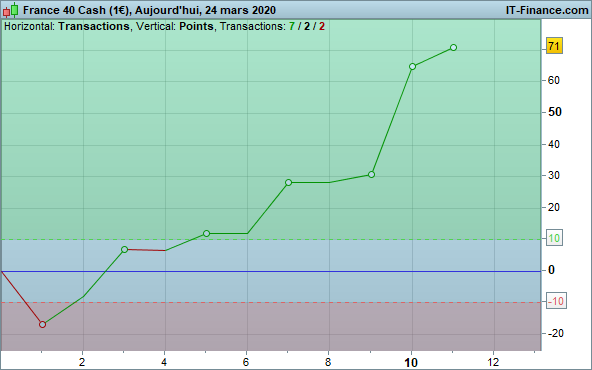This screenshot has width=592, height=370.
Task: Click the Horizontal Transactions setting label
Action: [x=67, y=26]
